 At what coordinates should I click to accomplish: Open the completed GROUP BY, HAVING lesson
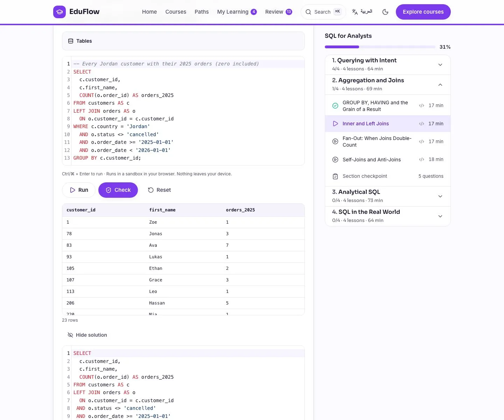[x=388, y=106]
